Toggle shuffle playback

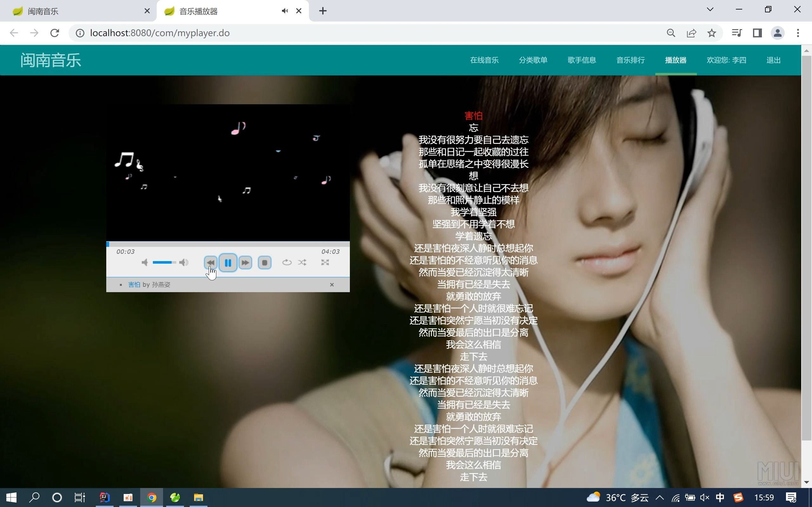tap(302, 262)
